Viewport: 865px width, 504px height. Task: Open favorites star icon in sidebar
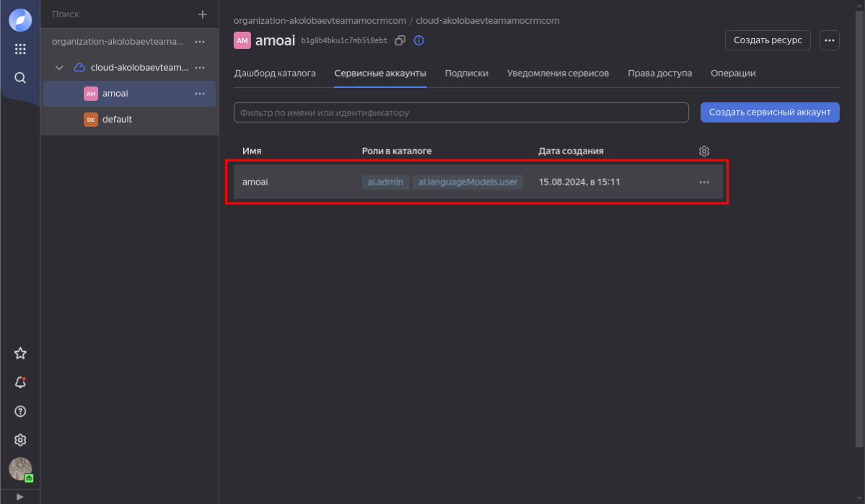tap(20, 353)
